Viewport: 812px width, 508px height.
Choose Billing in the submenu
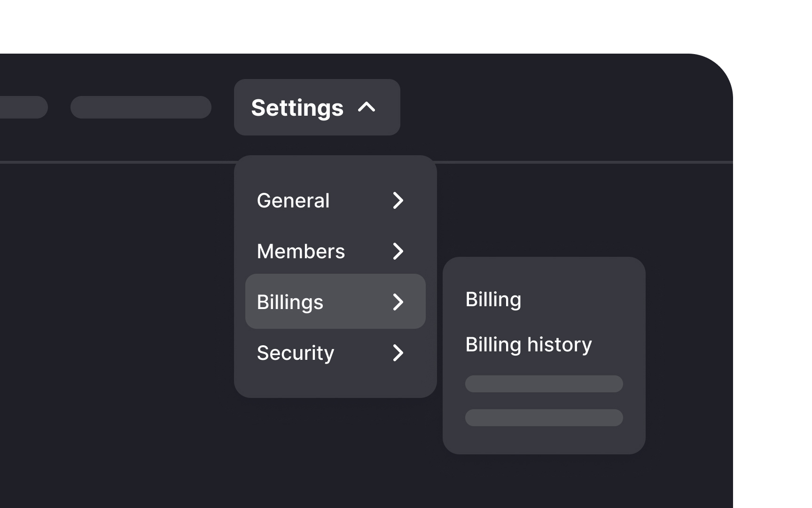coord(493,300)
